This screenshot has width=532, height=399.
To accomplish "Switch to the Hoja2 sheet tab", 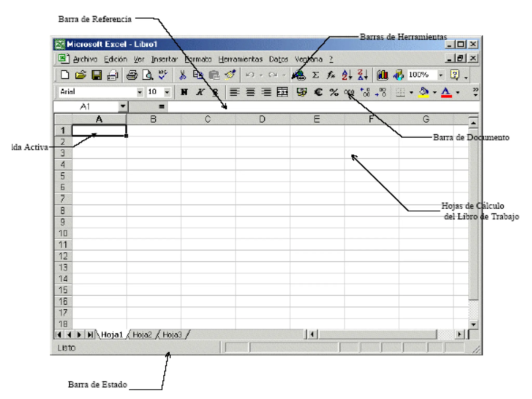I will (142, 335).
